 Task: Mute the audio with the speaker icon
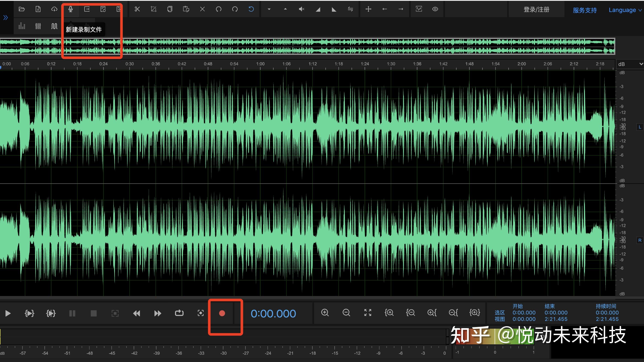[301, 9]
